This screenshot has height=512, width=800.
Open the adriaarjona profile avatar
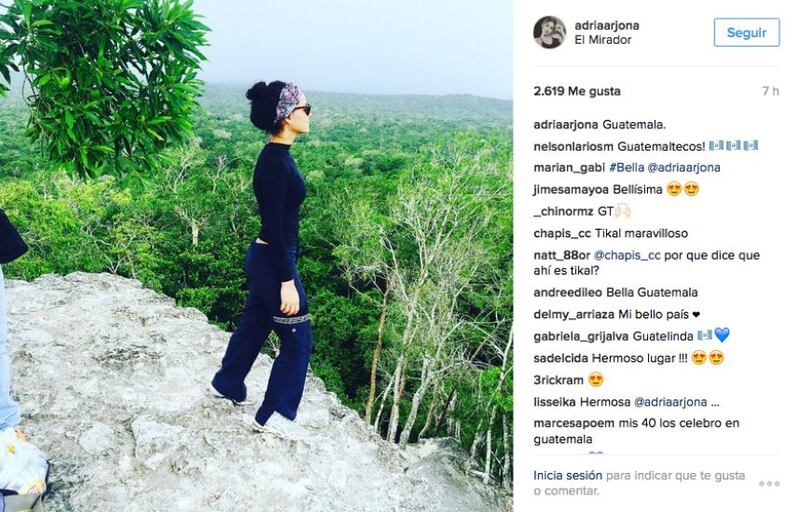tap(549, 32)
